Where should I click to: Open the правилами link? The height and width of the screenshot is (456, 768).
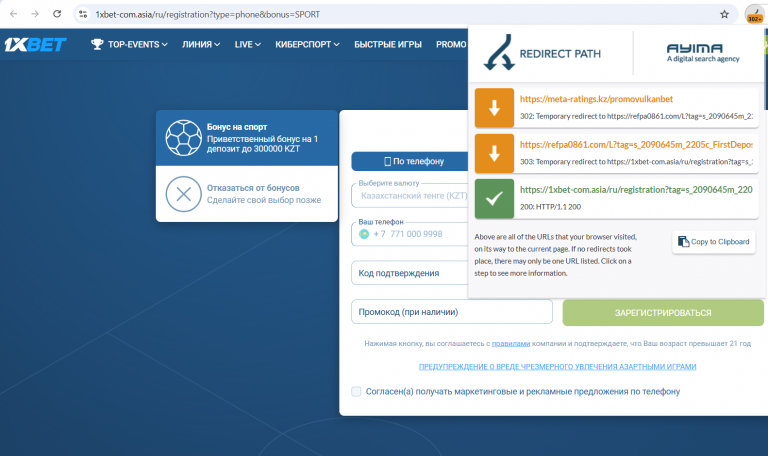(x=511, y=344)
